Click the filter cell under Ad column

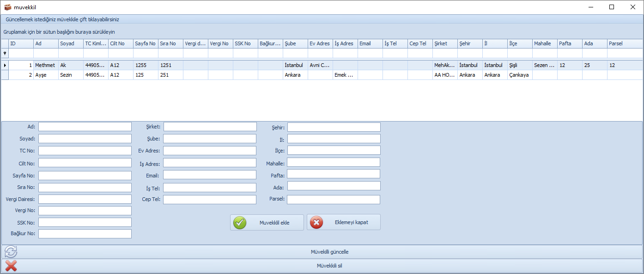[46, 53]
